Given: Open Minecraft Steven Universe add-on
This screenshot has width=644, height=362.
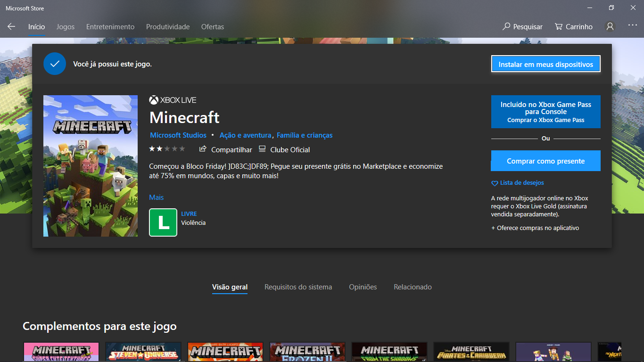Looking at the screenshot, I should [143, 352].
